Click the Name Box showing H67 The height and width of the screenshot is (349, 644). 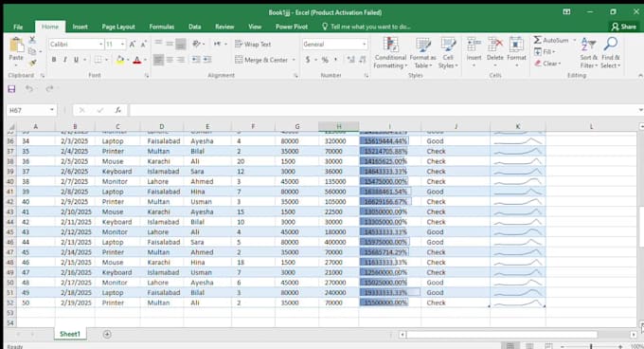click(x=31, y=110)
